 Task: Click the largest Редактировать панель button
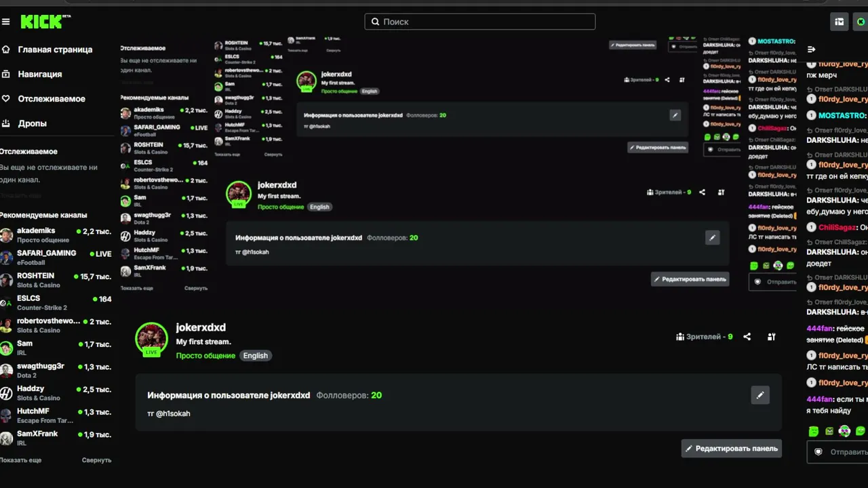732,448
